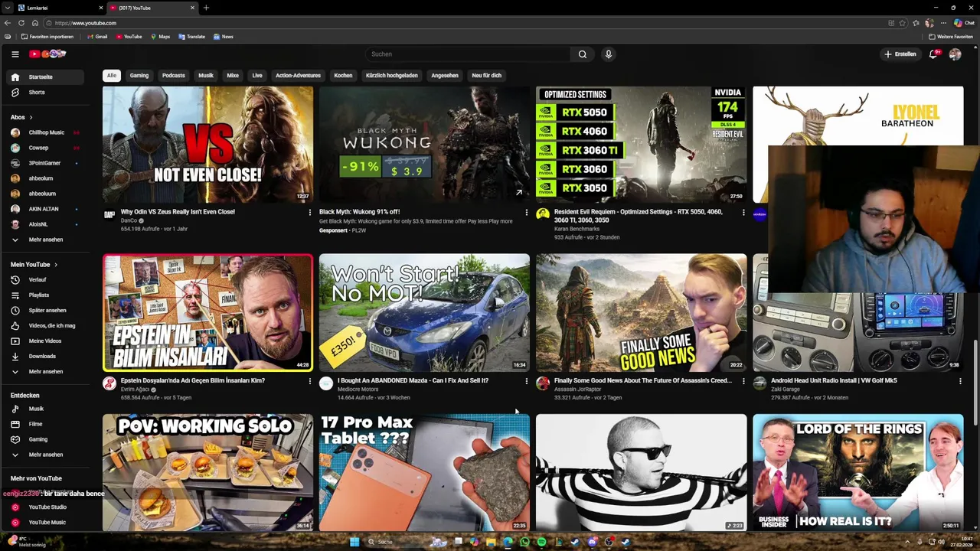This screenshot has width=980, height=551.
Task: Select the Alle filter chip
Action: point(112,76)
